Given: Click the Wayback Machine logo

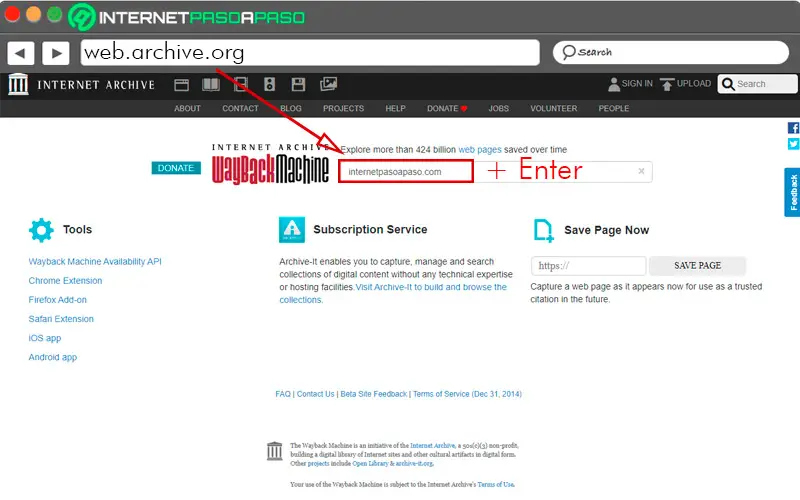Looking at the screenshot, I should tap(270, 165).
